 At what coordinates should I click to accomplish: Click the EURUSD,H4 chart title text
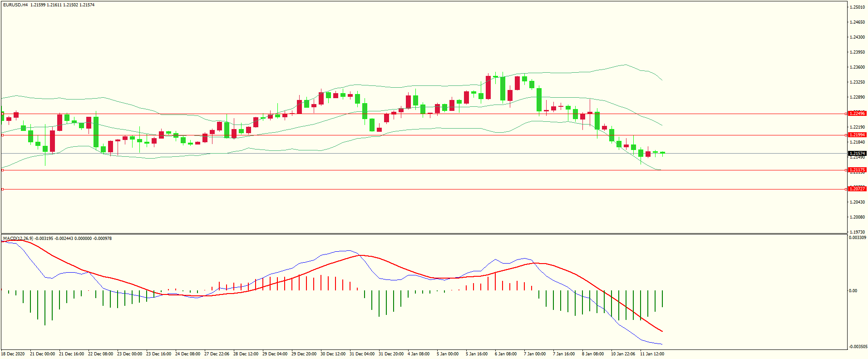[x=15, y=5]
